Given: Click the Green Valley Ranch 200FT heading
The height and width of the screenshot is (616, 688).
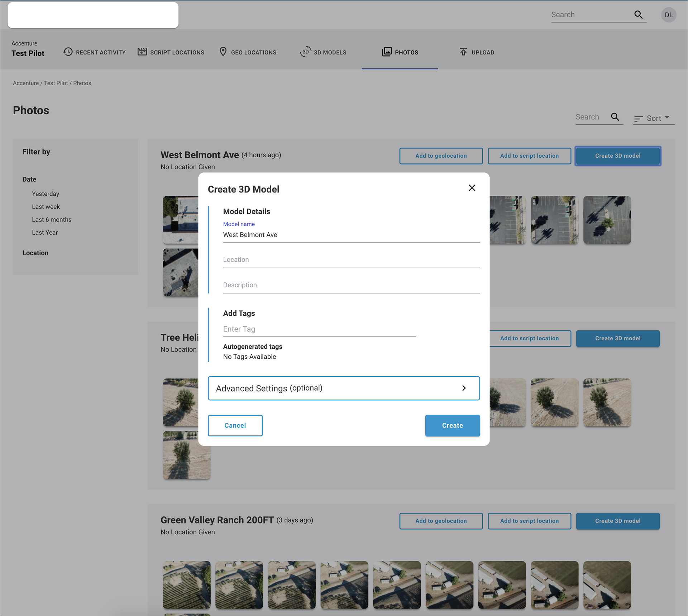Looking at the screenshot, I should pyautogui.click(x=217, y=520).
